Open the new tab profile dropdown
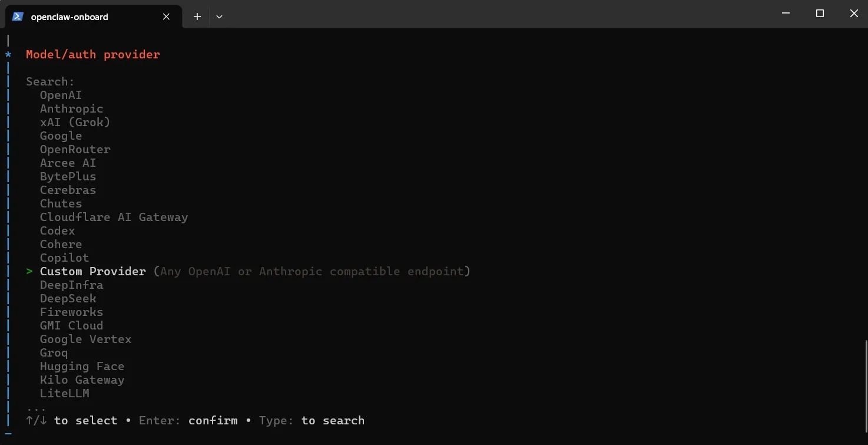 pyautogui.click(x=219, y=17)
